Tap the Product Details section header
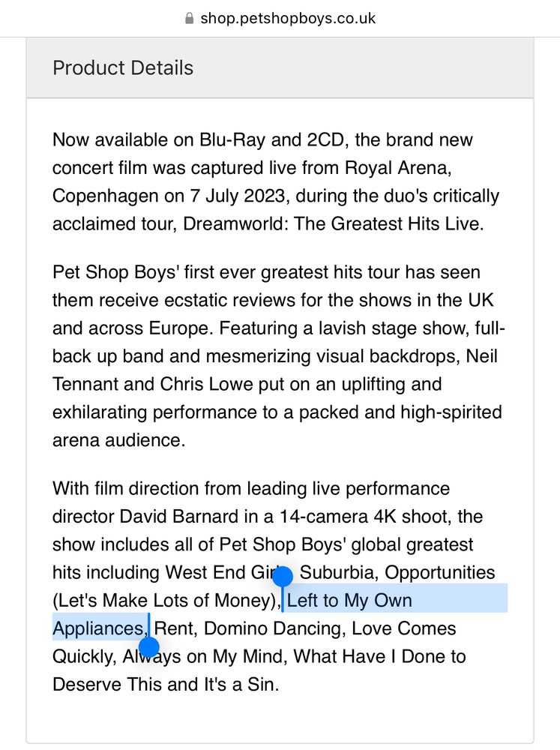 tap(123, 67)
